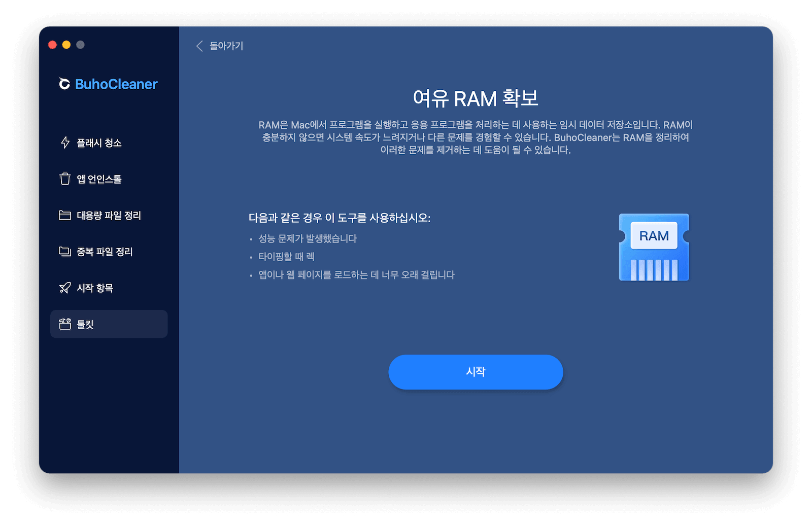Image resolution: width=812 pixels, height=525 pixels.
Task: Click the rocket startup items icon
Action: pos(65,288)
